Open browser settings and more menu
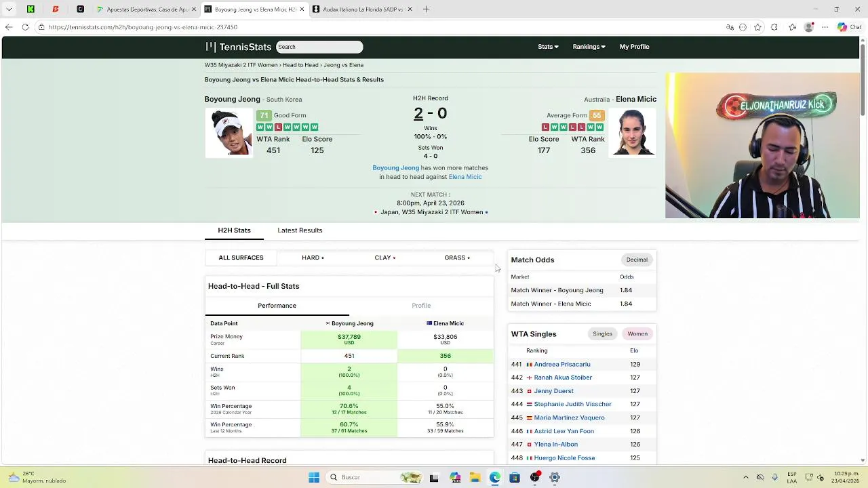The height and width of the screenshot is (488, 868). [826, 27]
